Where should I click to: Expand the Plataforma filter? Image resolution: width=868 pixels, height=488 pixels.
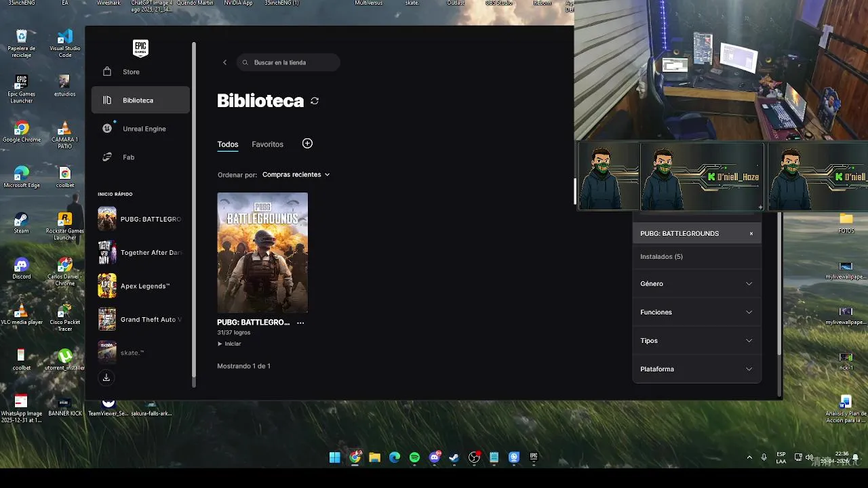[x=697, y=369]
